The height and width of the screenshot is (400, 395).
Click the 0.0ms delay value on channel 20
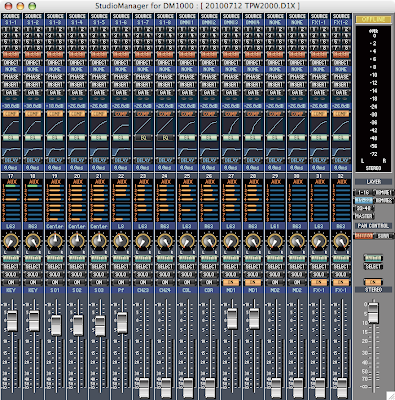click(x=77, y=167)
